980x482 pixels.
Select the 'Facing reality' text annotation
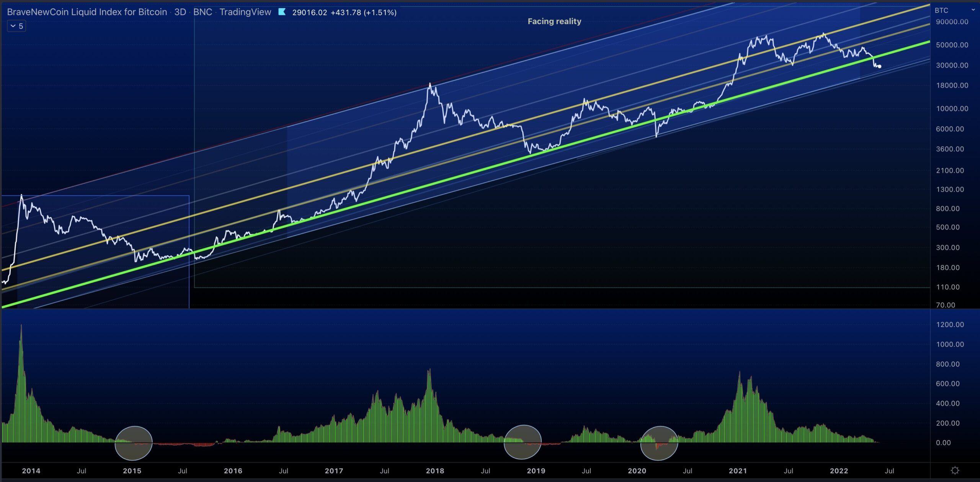point(554,21)
